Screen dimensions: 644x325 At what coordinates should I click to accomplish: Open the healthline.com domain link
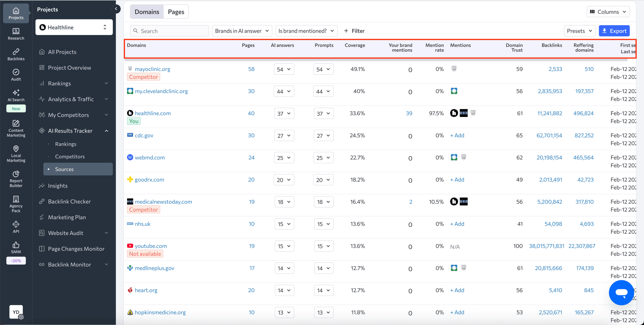click(x=152, y=113)
